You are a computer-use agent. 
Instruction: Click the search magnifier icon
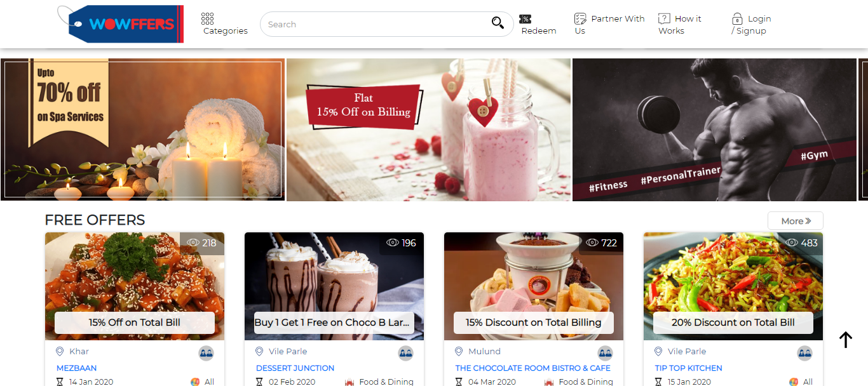[498, 23]
